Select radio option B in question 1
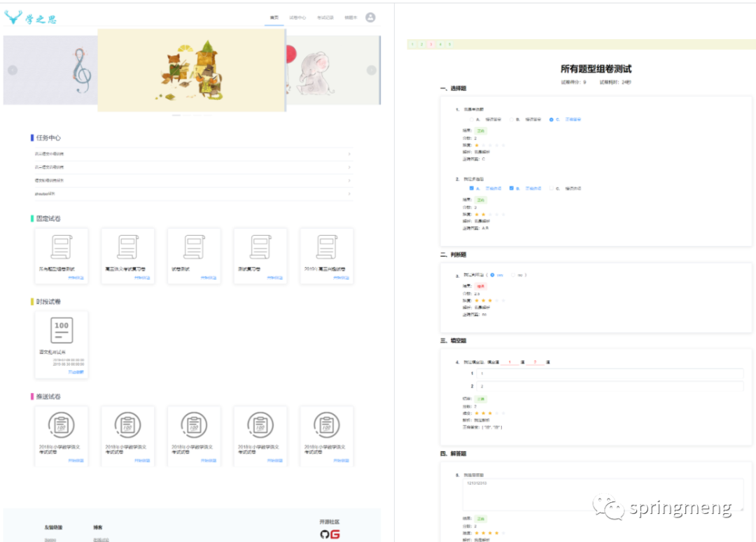The width and height of the screenshot is (756, 542). 511,120
